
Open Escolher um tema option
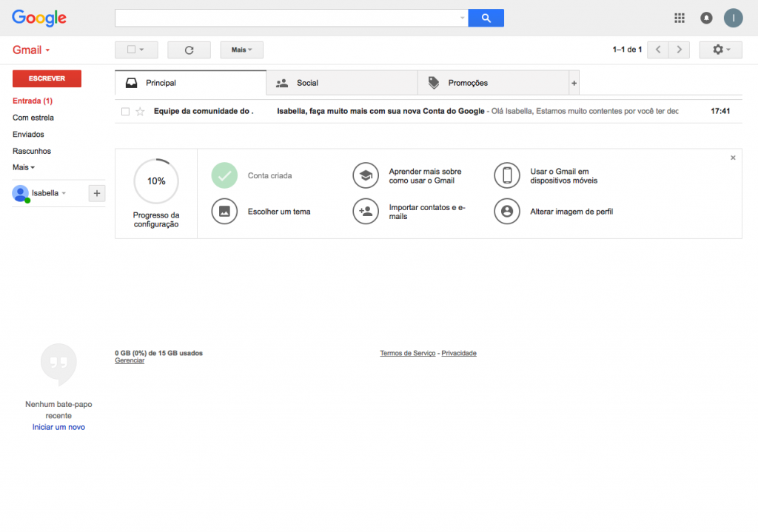279,212
